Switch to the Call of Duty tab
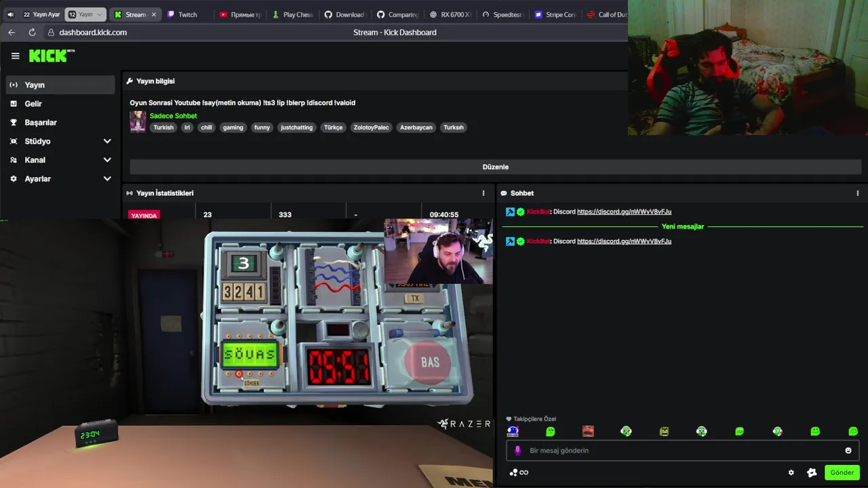The width and height of the screenshot is (868, 488). (607, 14)
